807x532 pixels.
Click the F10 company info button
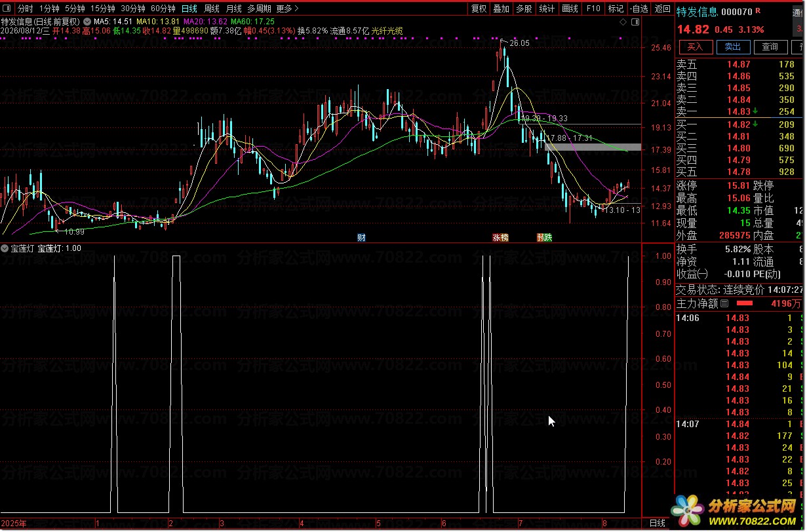[x=593, y=9]
